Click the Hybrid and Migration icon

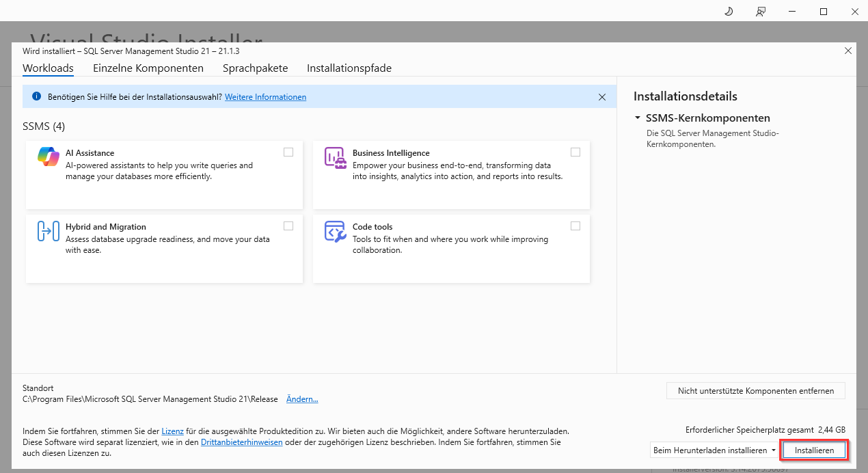click(49, 231)
